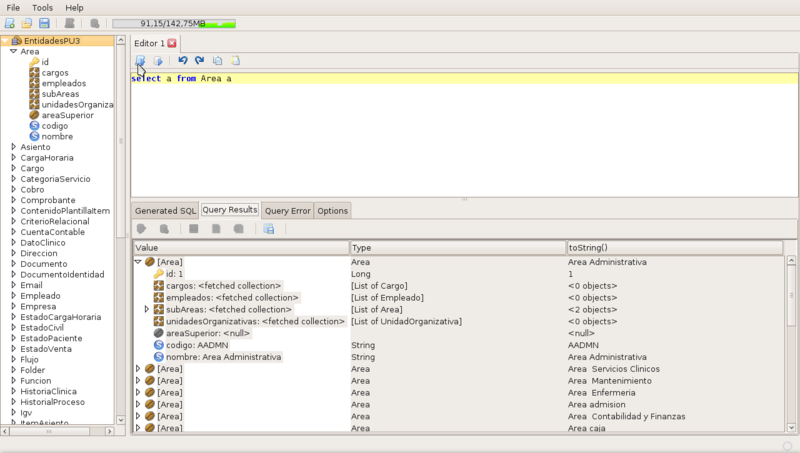Click the entity tree horizontal scrollbar right arrow

pos(109,431)
